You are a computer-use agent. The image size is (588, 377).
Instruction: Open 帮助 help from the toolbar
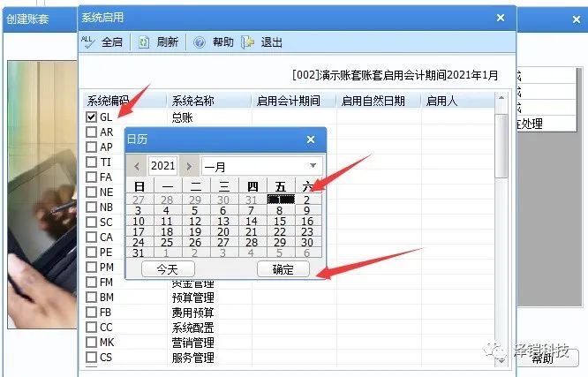pos(214,41)
